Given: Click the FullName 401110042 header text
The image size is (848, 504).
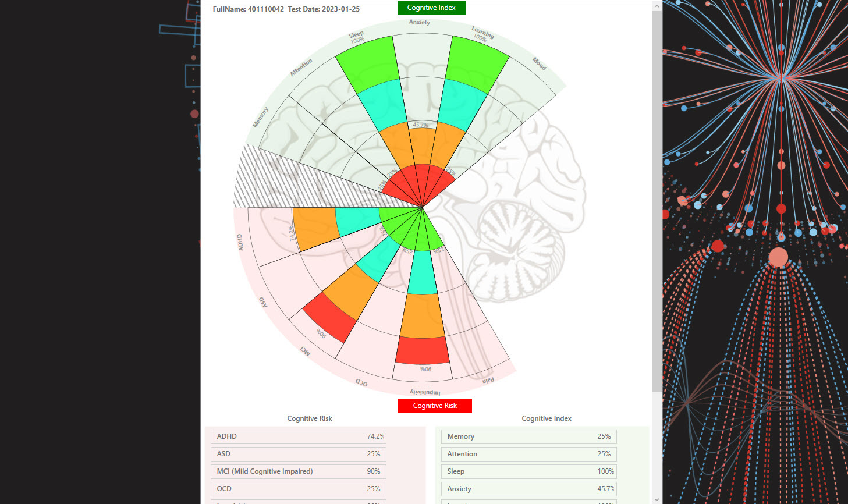Looking at the screenshot, I should (x=249, y=9).
